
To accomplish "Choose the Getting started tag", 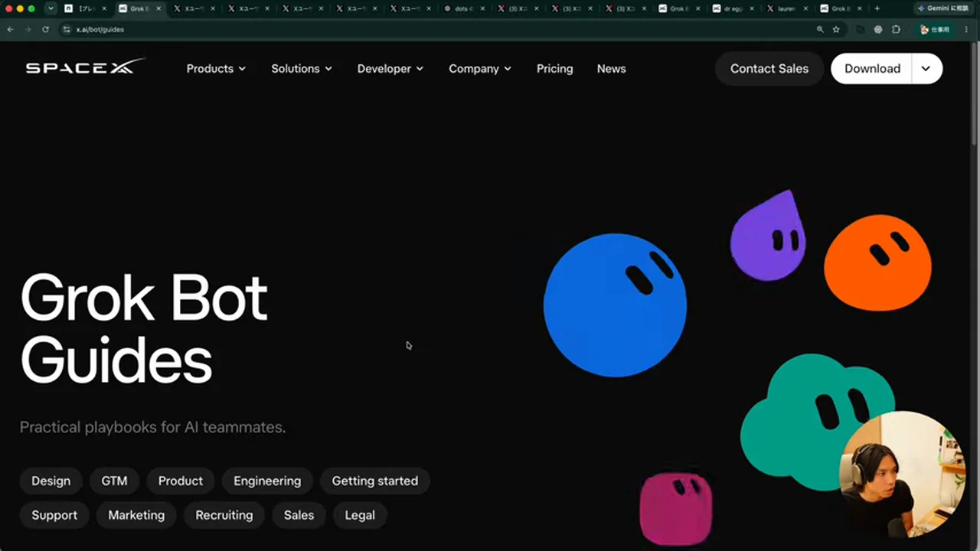I will pyautogui.click(x=375, y=481).
